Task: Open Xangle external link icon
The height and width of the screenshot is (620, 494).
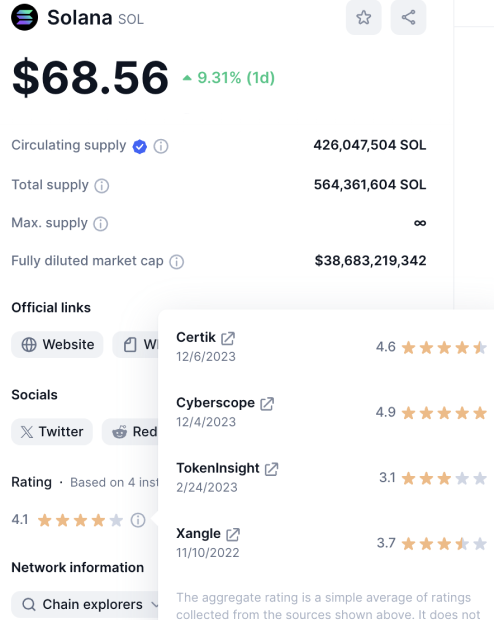Action: tap(233, 534)
